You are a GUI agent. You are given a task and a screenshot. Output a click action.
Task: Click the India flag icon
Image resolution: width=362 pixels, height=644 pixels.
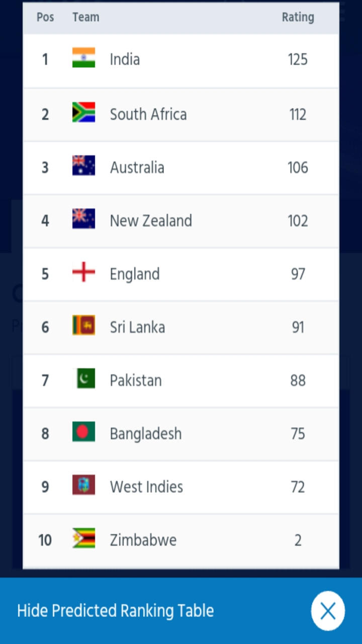pos(83,58)
